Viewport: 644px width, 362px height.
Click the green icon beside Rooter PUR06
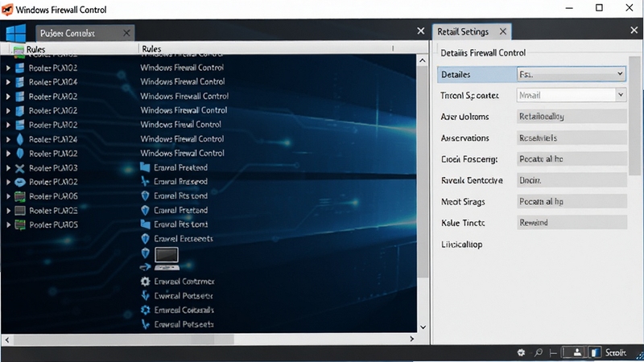[x=19, y=196]
